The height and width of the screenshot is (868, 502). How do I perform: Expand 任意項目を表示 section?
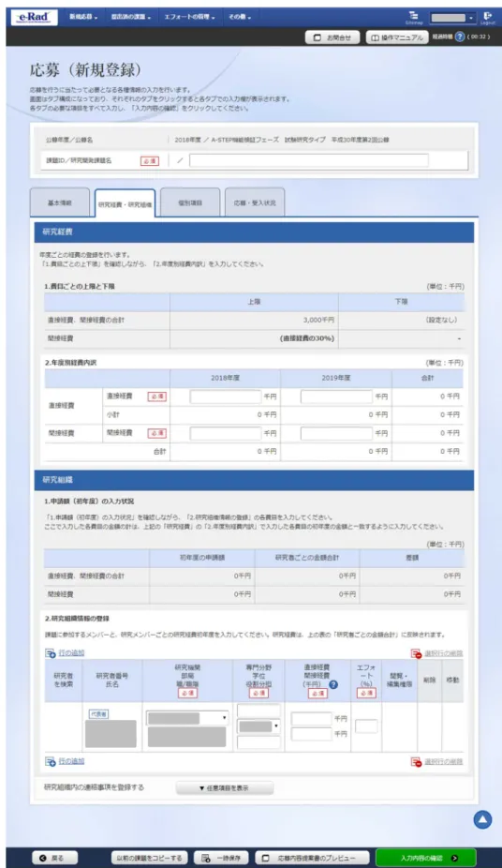pos(225,787)
